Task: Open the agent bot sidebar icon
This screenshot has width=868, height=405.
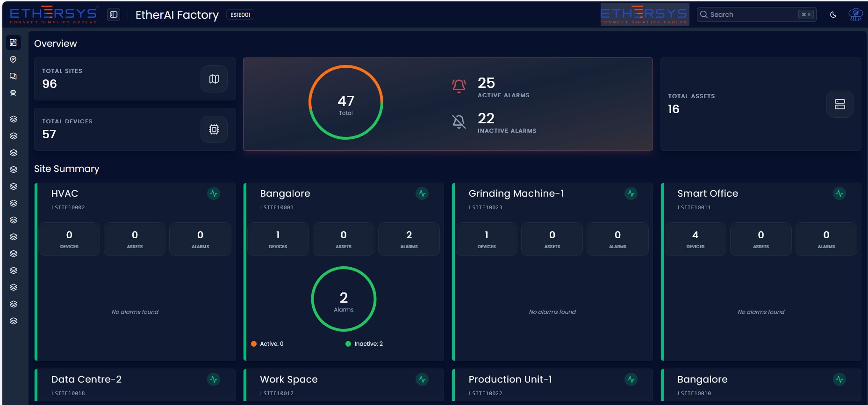Action: (x=13, y=93)
